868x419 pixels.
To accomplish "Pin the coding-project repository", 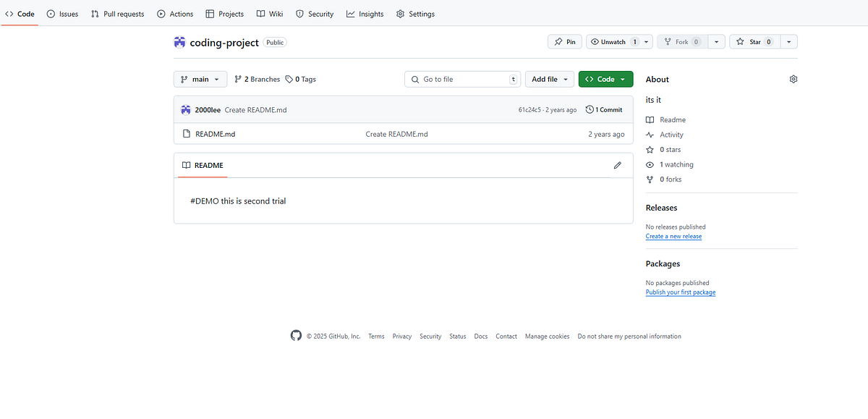I will click(564, 41).
